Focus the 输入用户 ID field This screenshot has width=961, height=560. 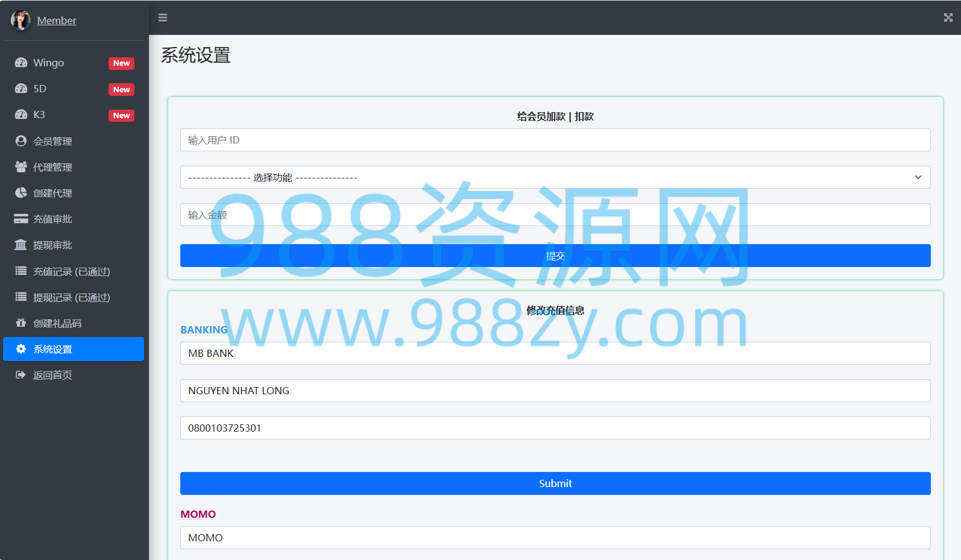(x=555, y=140)
